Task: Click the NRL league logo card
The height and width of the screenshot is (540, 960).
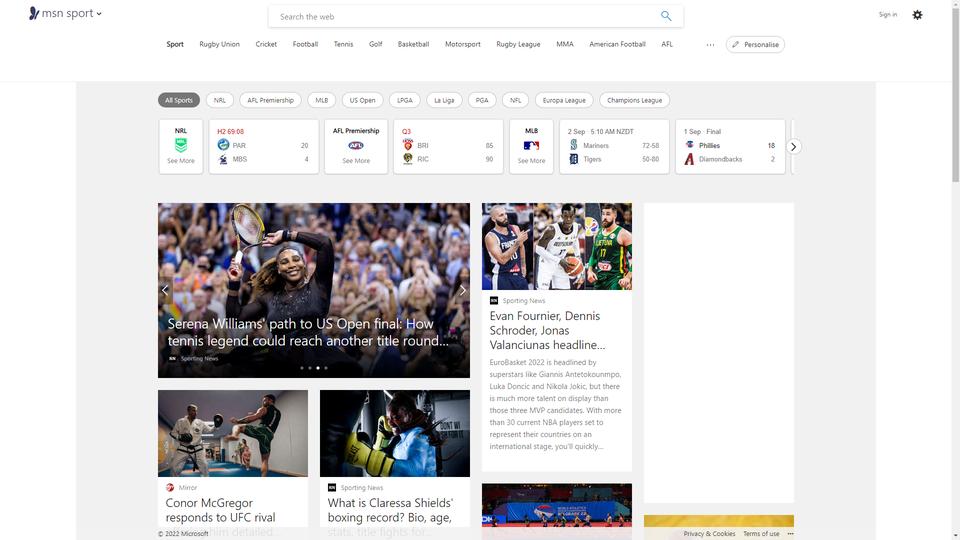Action: click(181, 146)
